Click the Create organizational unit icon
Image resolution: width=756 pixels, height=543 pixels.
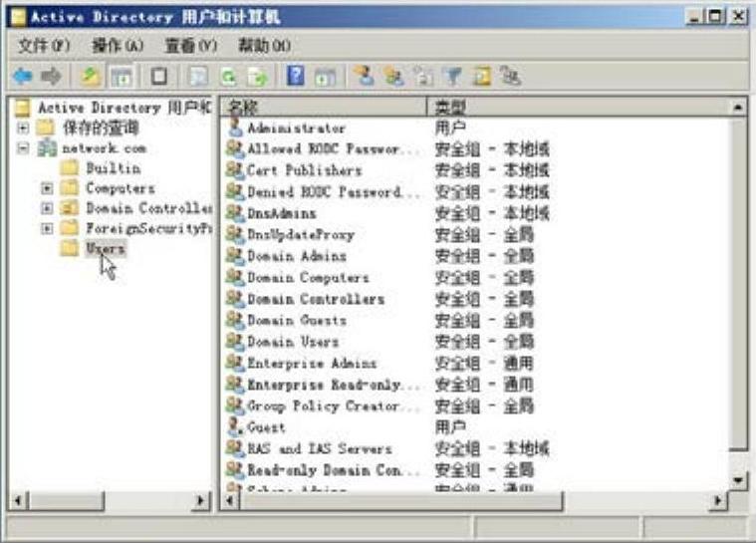423,76
